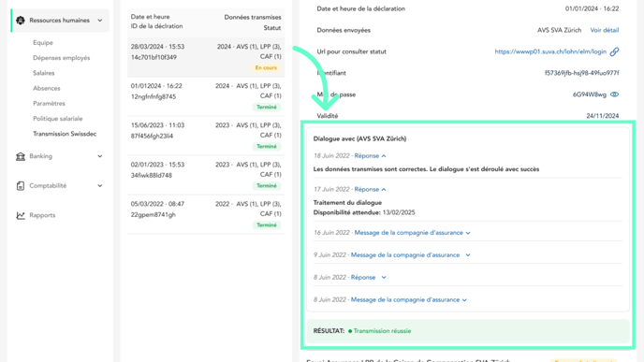Open the Salaires menu item
Screen dimensions: 644x362
(x=44, y=73)
